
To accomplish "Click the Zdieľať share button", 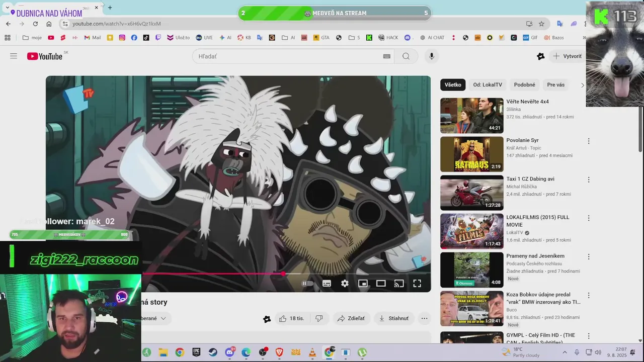I will click(351, 318).
